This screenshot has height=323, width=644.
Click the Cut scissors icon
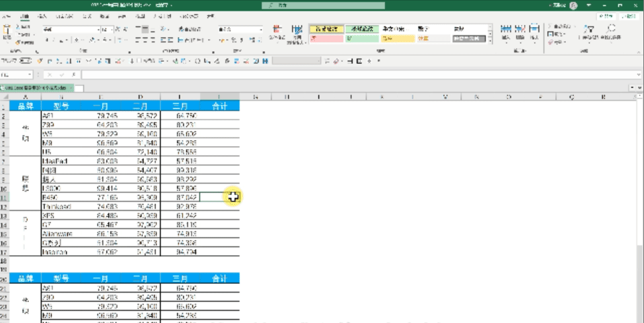click(x=17, y=27)
